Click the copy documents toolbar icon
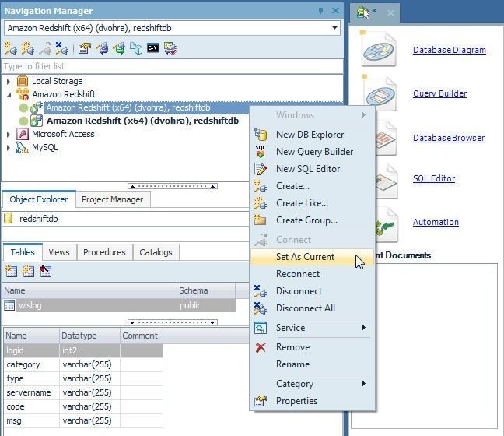This screenshot has width=504, height=436. [136, 48]
